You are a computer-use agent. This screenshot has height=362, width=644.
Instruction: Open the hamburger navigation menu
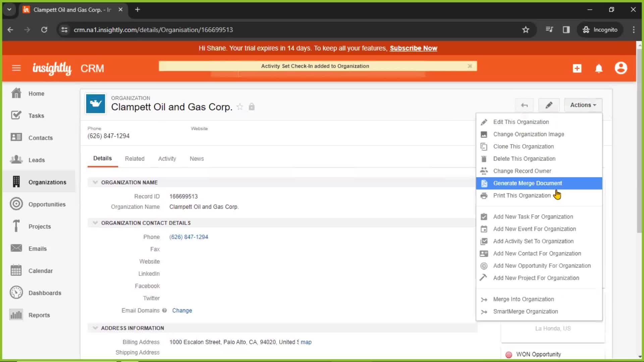16,68
